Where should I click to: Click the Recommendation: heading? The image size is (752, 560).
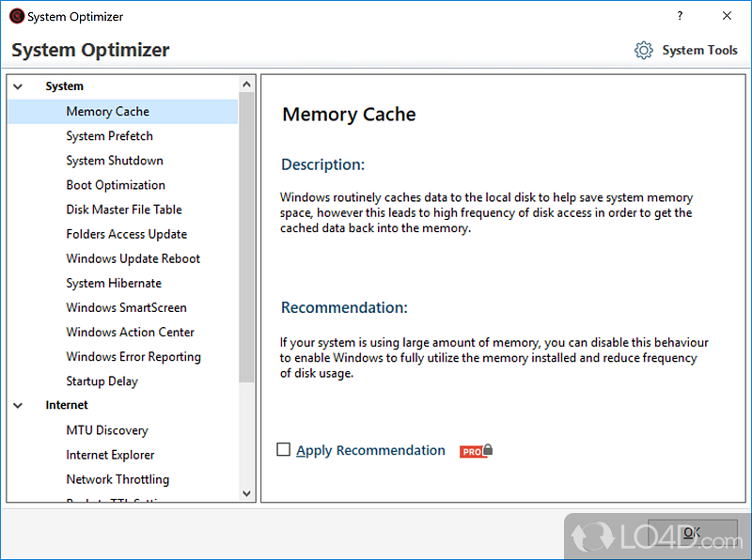344,307
